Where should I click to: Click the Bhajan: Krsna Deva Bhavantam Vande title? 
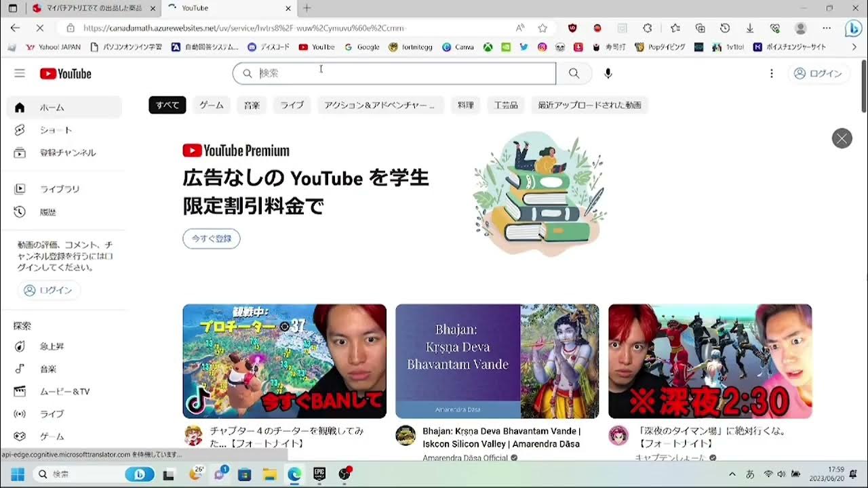coord(502,437)
